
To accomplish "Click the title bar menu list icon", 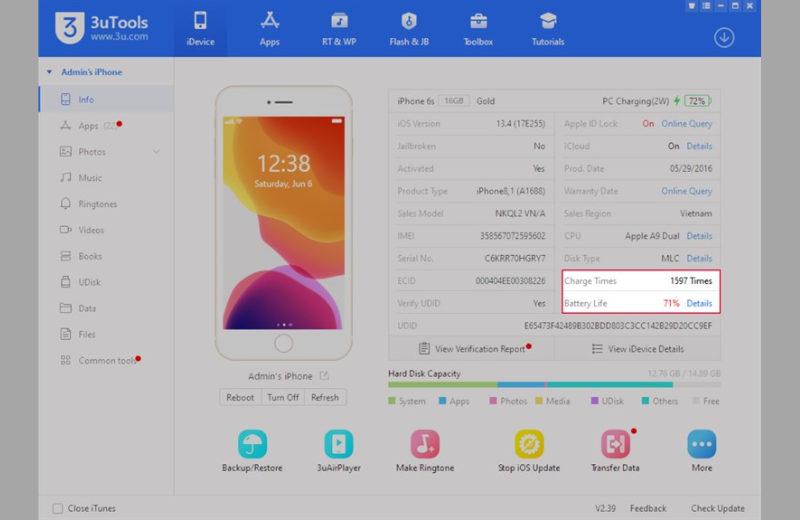I will click(706, 6).
